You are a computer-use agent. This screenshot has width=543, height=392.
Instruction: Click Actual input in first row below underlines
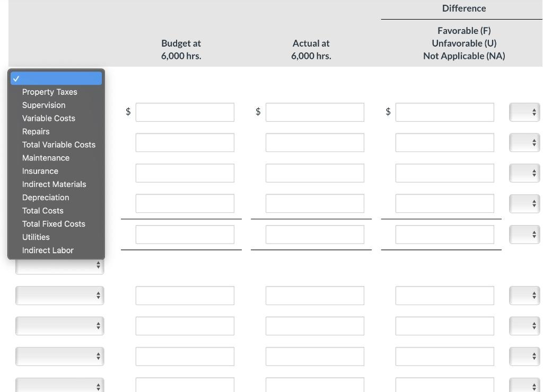point(315,296)
